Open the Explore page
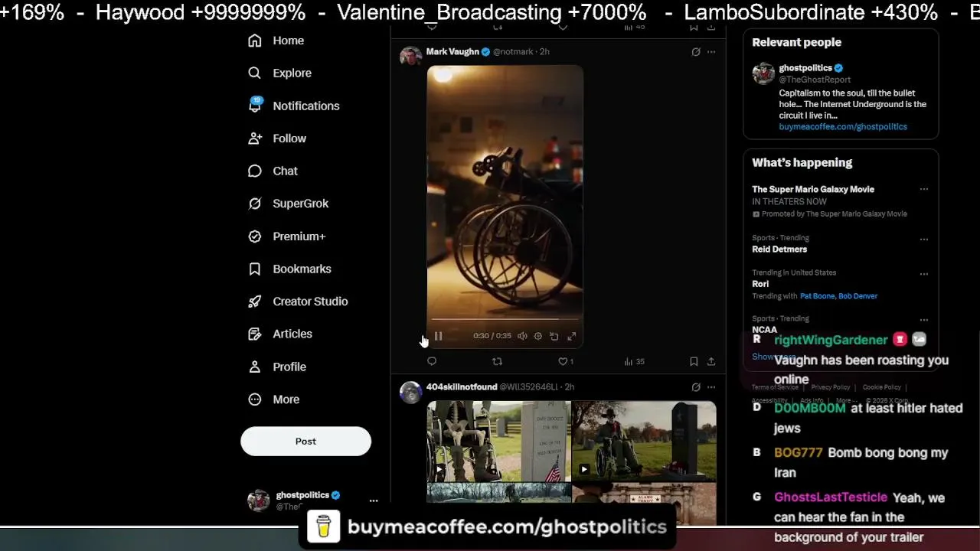This screenshot has width=980, height=551. click(x=280, y=73)
